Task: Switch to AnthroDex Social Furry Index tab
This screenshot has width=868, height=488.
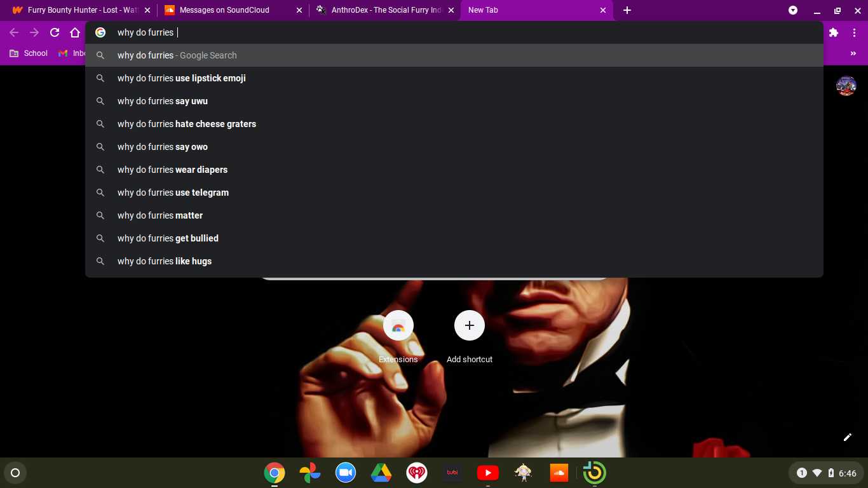Action: click(384, 10)
